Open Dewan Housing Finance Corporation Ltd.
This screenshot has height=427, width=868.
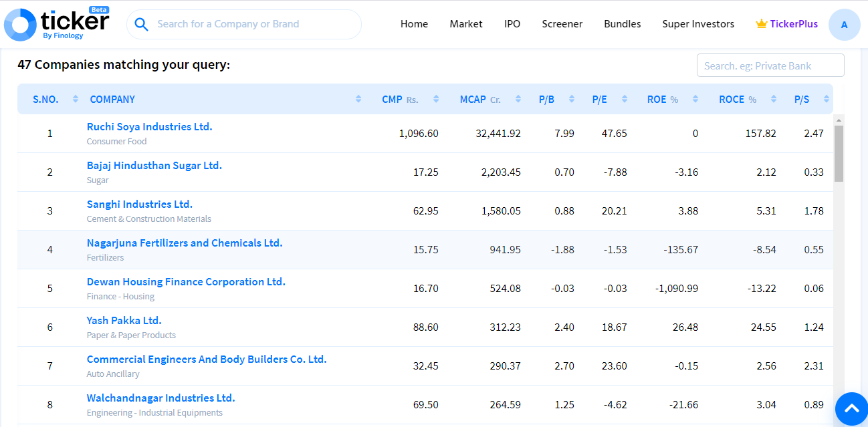click(186, 281)
